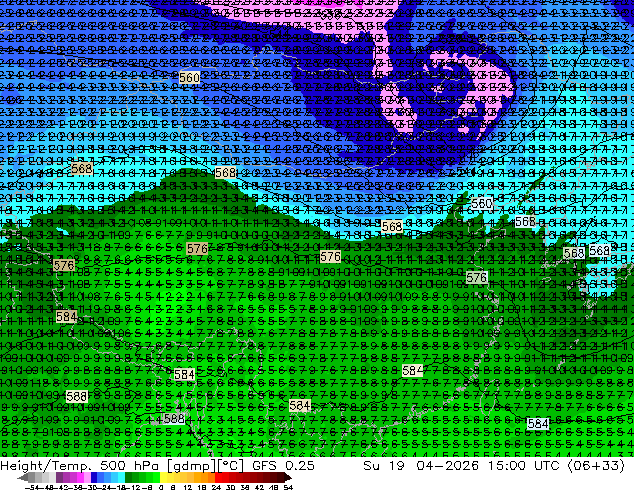This screenshot has height=490, width=634.
Task: Click the '[°C]' unit text
Action: 230,466
